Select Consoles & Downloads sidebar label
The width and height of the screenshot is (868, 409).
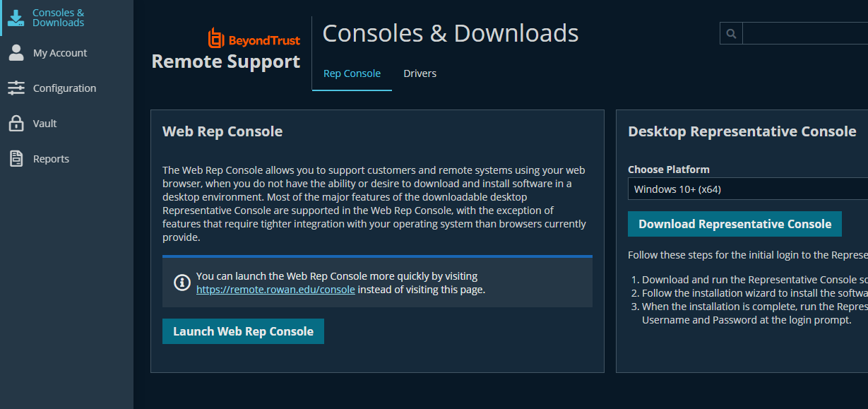(x=58, y=18)
